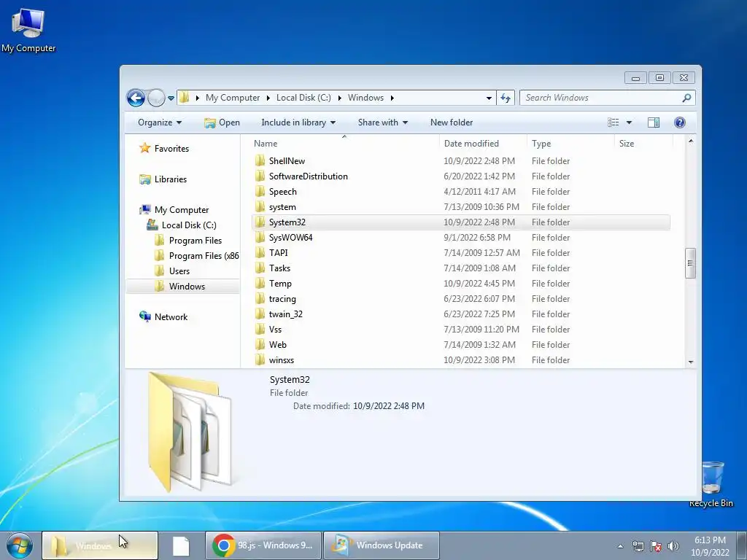Click the SoftwareDistribution folder icon
747x560 pixels.
click(260, 176)
